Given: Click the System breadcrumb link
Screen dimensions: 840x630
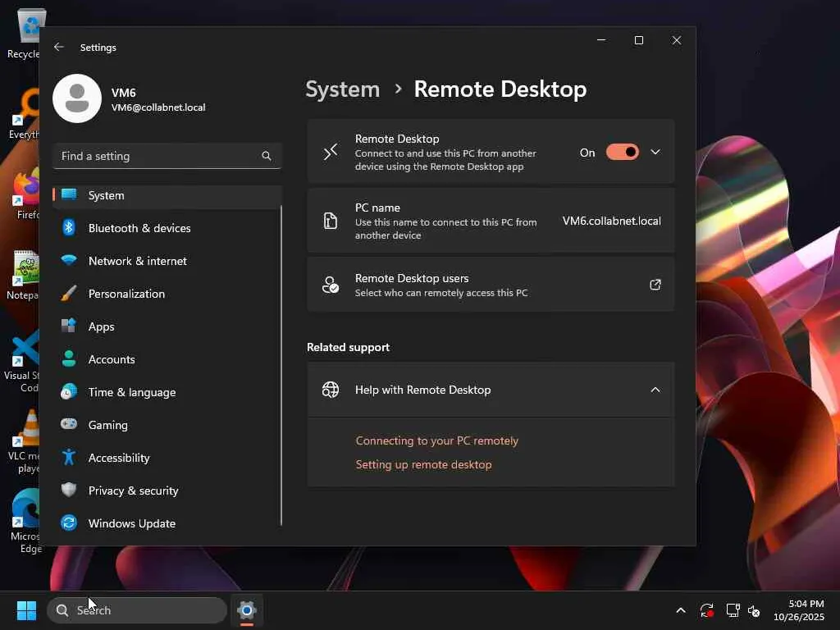Looking at the screenshot, I should [342, 89].
